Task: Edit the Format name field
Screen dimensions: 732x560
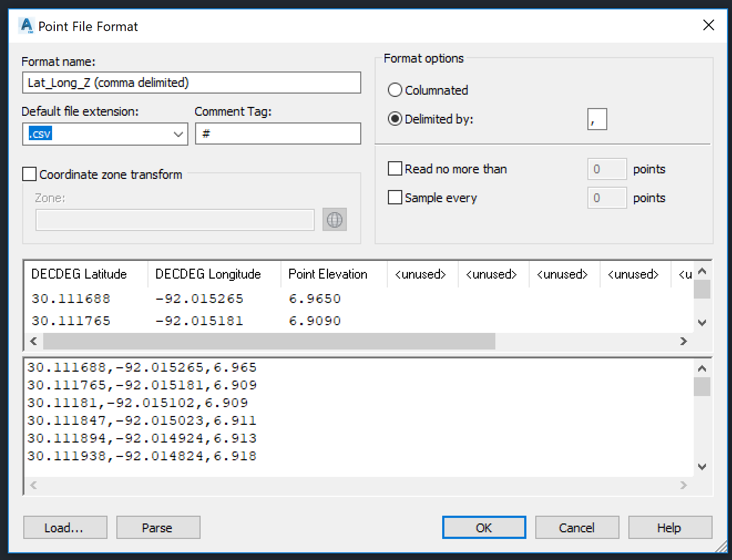Action: [x=191, y=83]
